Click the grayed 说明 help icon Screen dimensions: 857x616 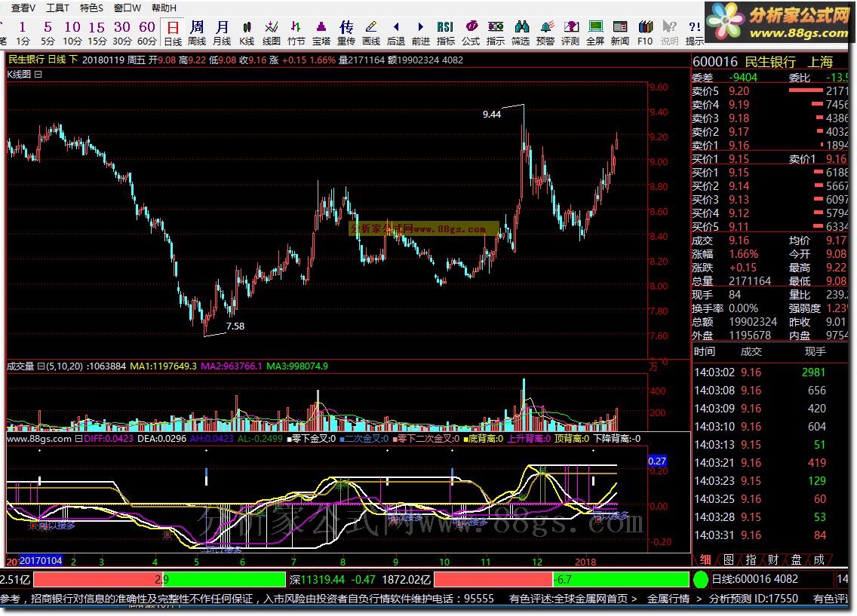[x=670, y=32]
